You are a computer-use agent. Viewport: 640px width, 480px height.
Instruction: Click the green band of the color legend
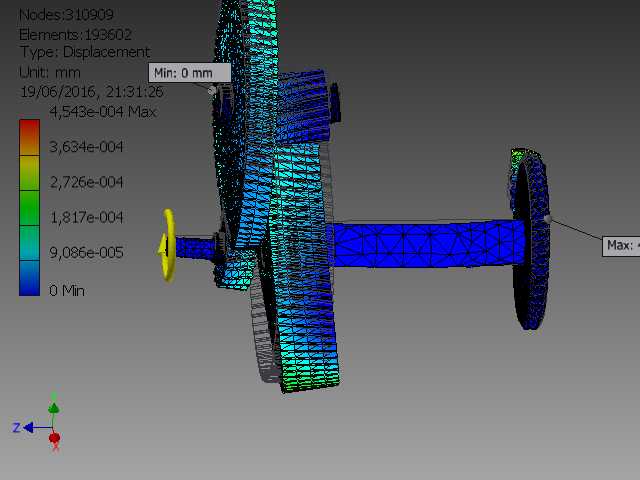coord(29,208)
